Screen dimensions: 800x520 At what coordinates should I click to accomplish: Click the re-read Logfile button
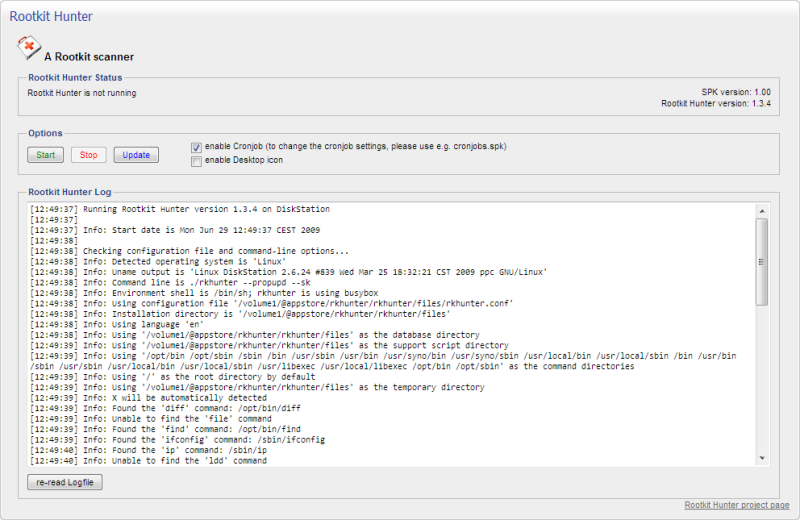[65, 482]
